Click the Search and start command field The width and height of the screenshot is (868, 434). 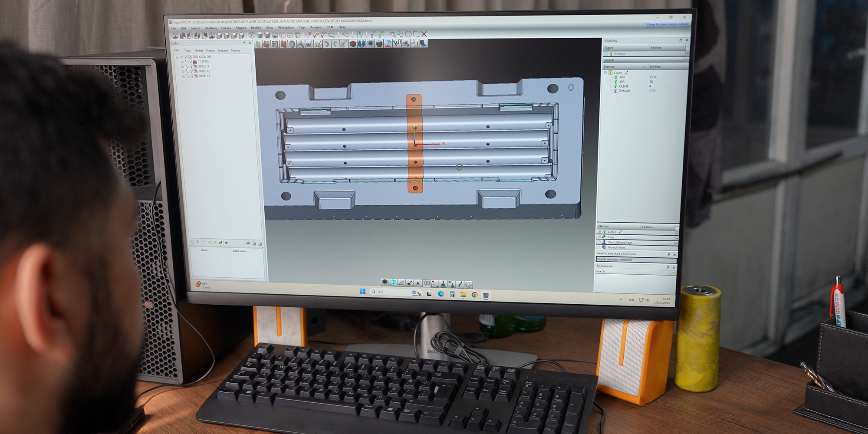pyautogui.click(x=637, y=260)
